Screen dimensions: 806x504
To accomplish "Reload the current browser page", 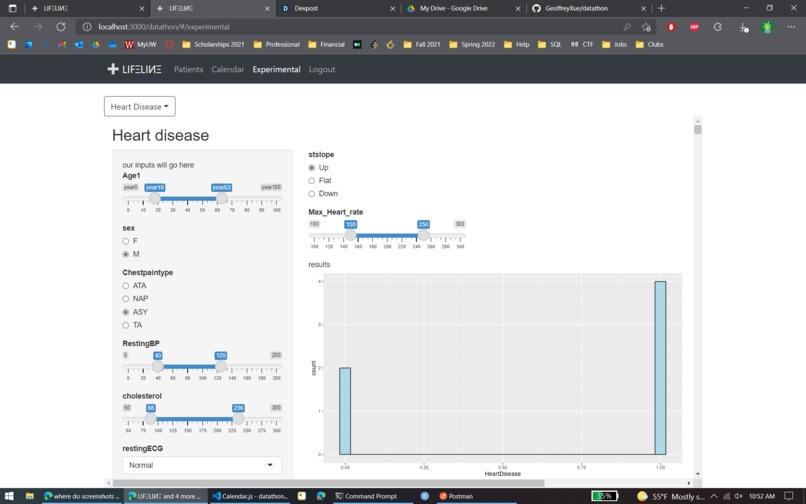I will point(61,27).
